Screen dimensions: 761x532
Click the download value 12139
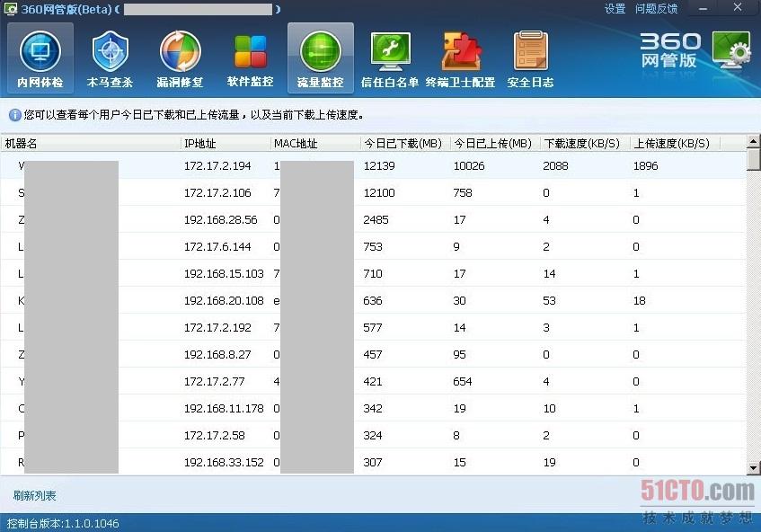click(x=379, y=166)
